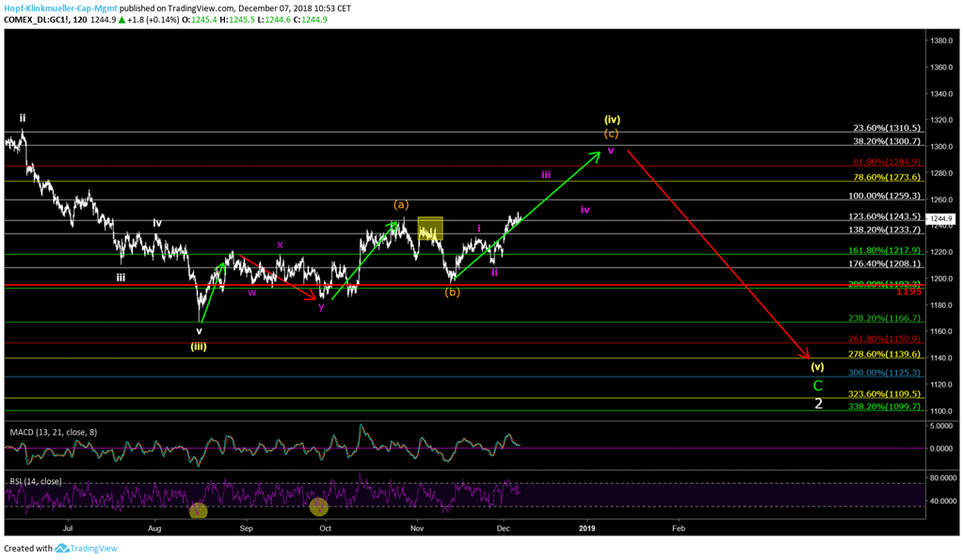The image size is (964, 560).
Task: Click the red 1195 price level label
Action: 908,292
